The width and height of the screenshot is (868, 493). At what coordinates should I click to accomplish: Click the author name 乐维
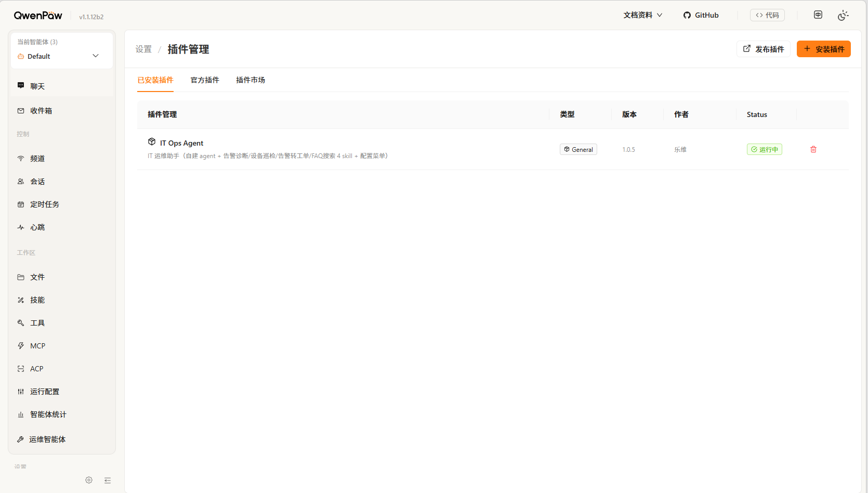(680, 149)
